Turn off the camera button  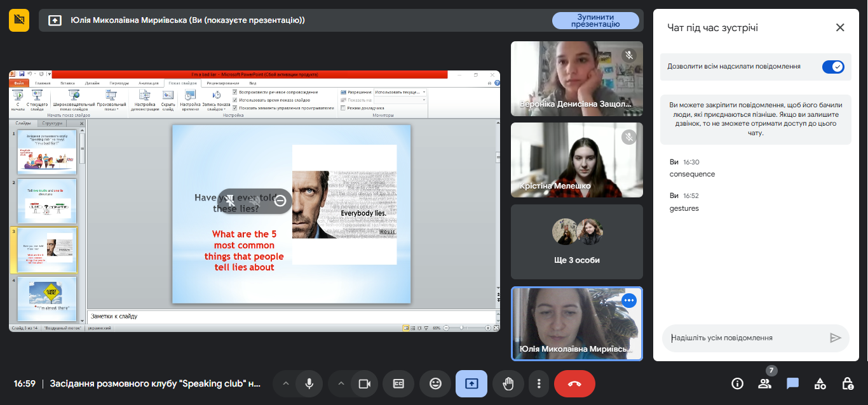click(364, 383)
